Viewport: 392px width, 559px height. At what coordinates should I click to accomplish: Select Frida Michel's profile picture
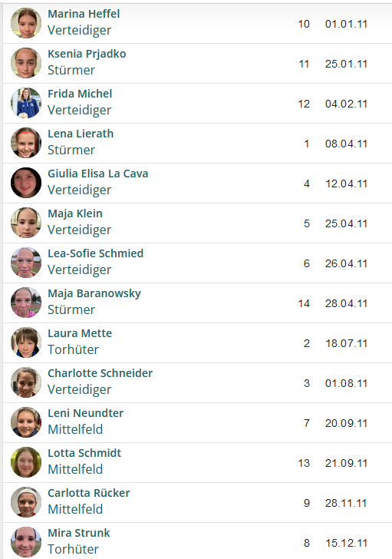click(26, 103)
